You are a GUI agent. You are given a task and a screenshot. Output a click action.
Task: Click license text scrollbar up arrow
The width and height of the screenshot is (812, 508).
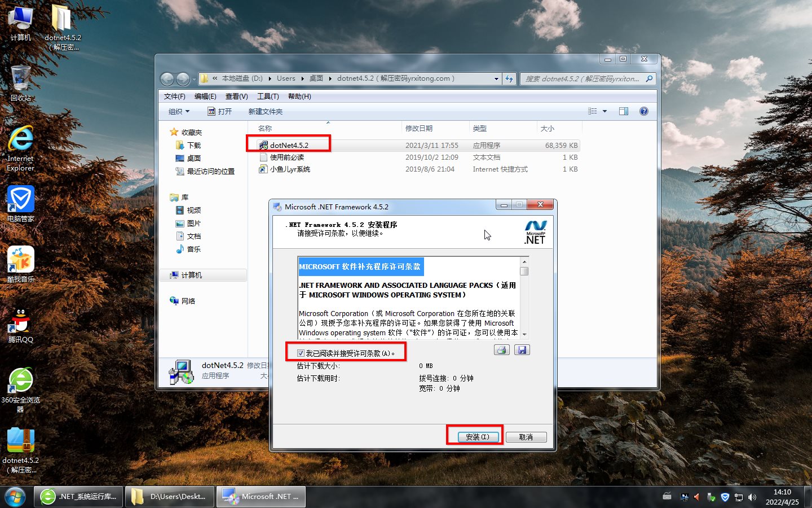click(524, 262)
